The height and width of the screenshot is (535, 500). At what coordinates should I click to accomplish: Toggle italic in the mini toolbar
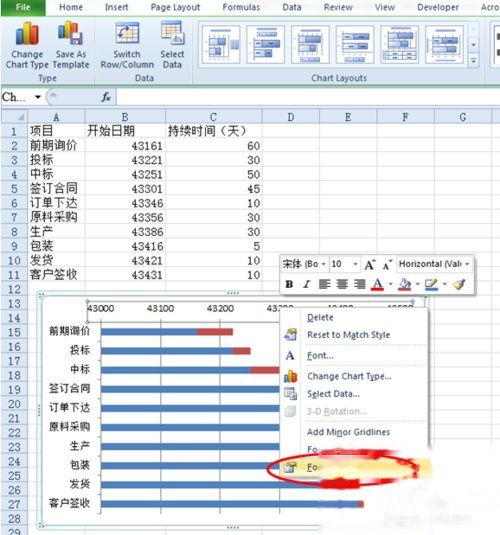306,284
